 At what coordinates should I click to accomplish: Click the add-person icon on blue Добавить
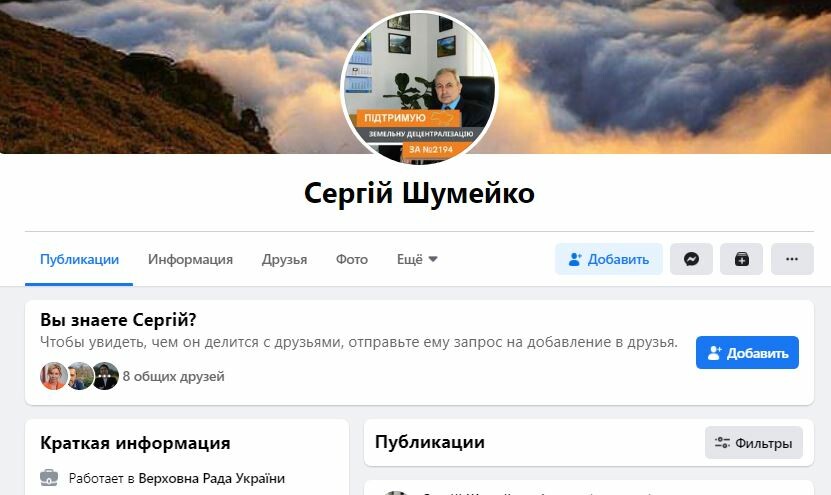click(714, 353)
